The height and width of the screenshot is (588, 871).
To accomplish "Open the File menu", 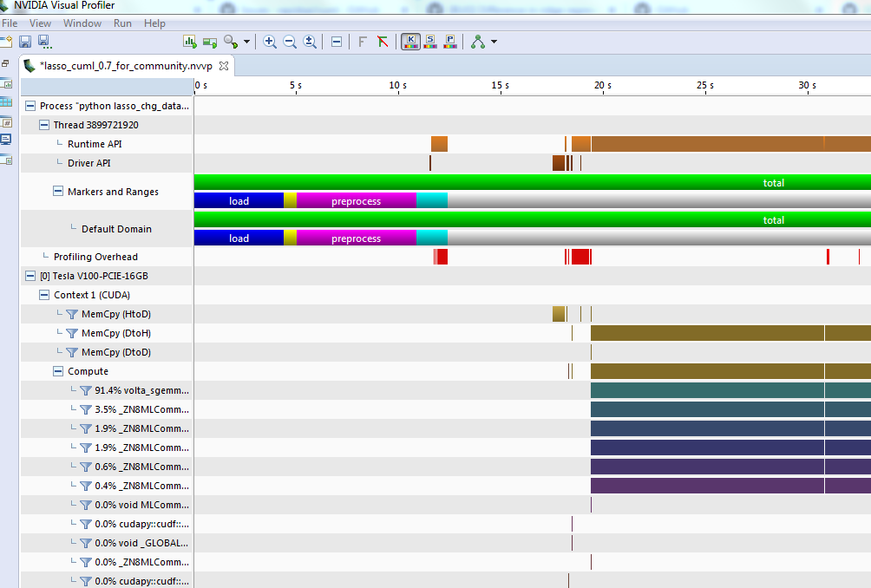I will tap(10, 23).
